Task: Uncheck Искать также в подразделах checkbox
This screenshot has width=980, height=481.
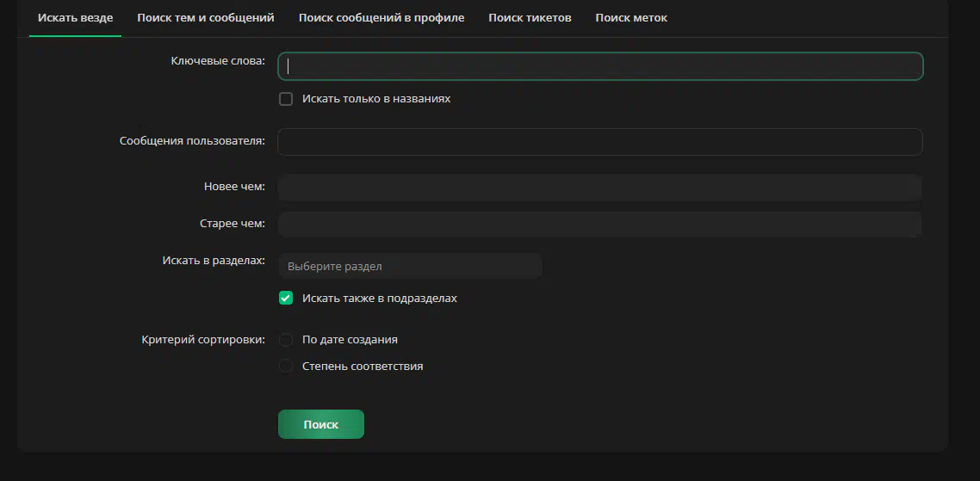Action: point(286,298)
